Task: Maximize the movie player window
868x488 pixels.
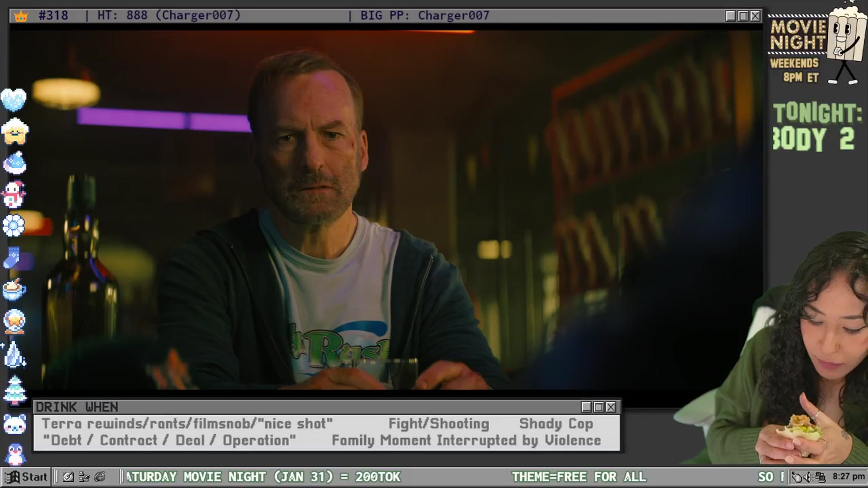Action: click(743, 16)
